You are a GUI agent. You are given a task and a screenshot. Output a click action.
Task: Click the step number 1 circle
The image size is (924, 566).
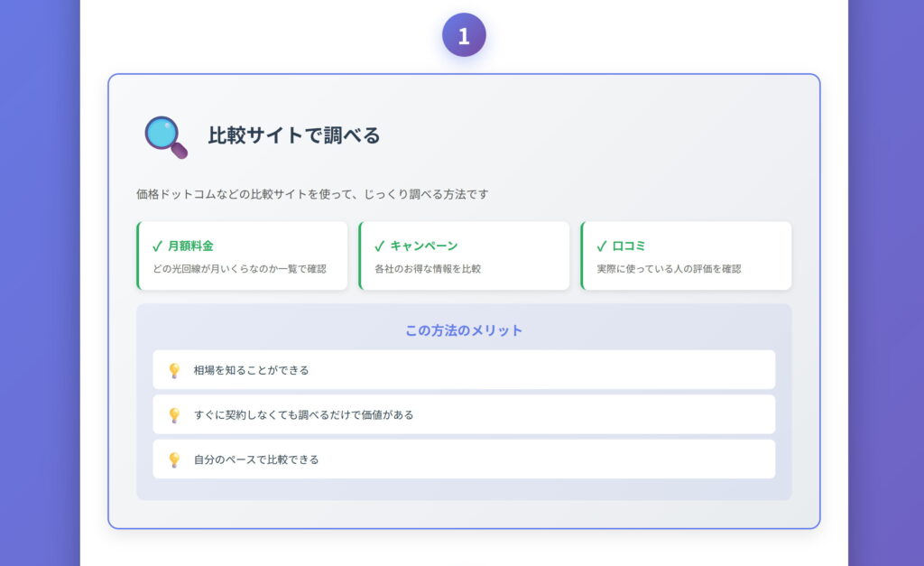tap(464, 35)
